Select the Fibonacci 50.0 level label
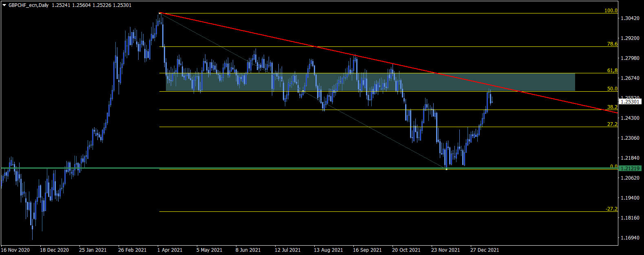 click(x=612, y=89)
